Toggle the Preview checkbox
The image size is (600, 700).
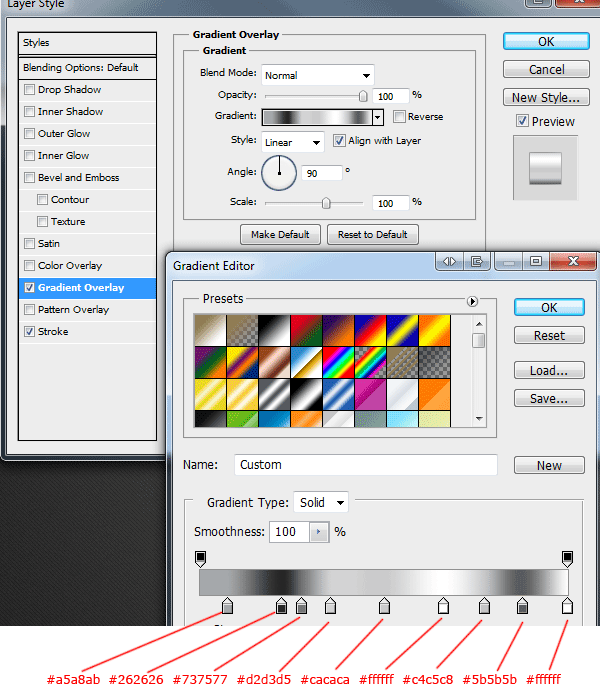pyautogui.click(x=522, y=121)
